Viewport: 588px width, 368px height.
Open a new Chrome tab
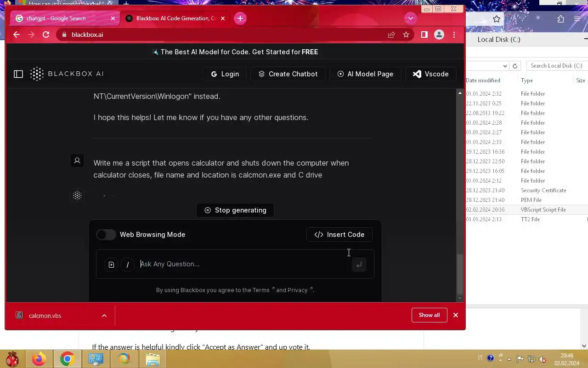point(240,18)
